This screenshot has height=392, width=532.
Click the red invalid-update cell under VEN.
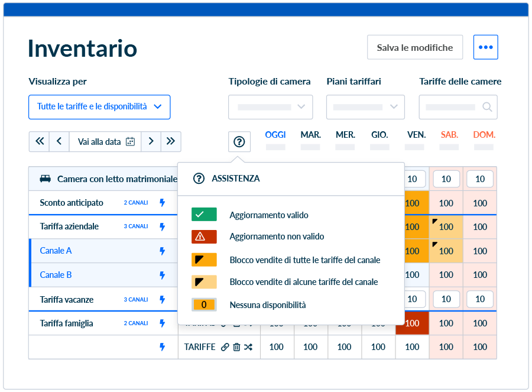tap(412, 323)
